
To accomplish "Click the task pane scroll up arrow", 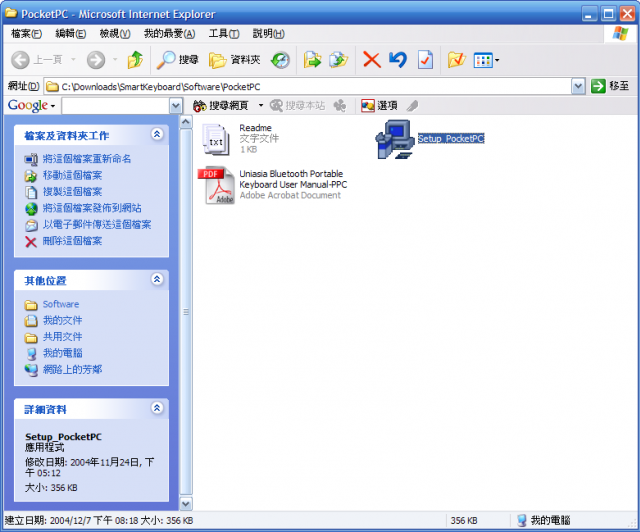I will (186, 122).
